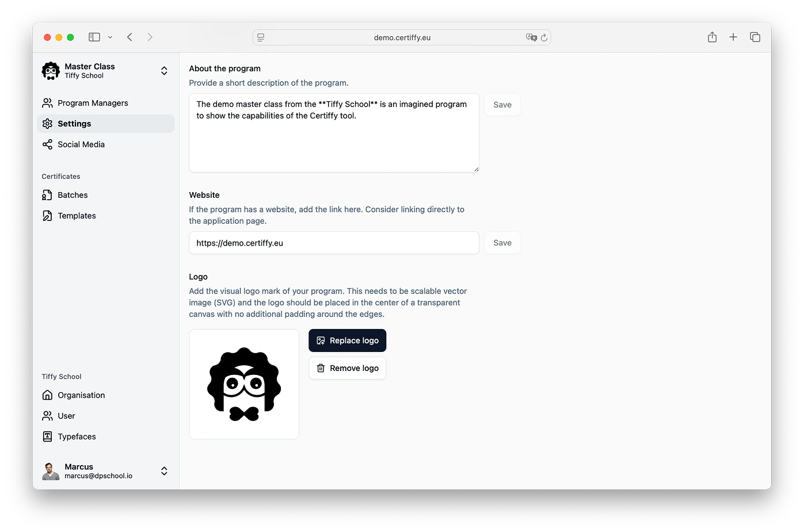
Task: Click the Replace logo button
Action: point(347,340)
